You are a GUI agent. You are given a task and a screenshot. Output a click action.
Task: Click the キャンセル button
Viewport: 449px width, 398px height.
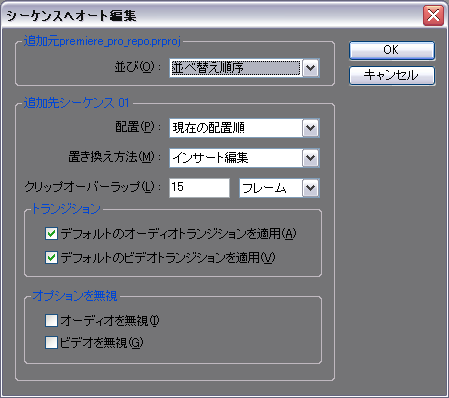click(x=392, y=76)
